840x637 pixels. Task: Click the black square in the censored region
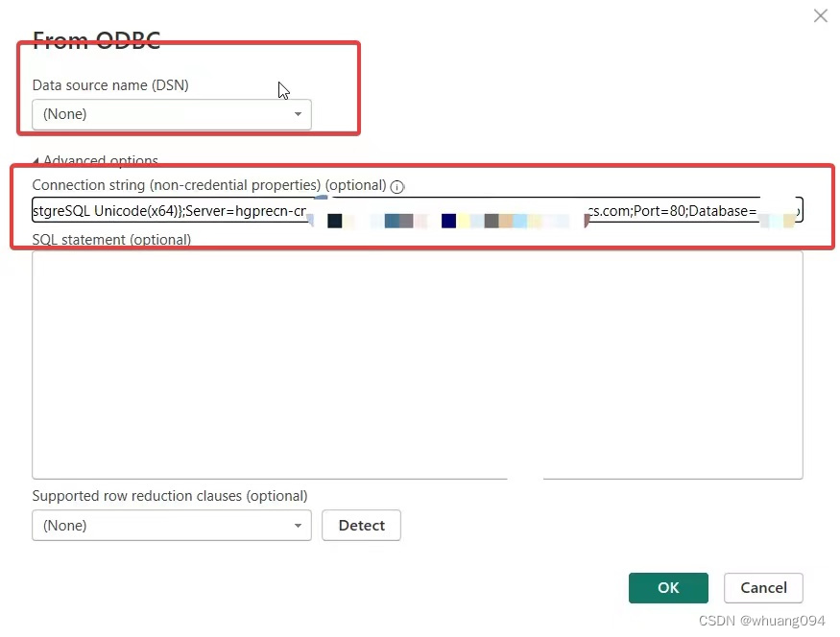[x=335, y=220]
